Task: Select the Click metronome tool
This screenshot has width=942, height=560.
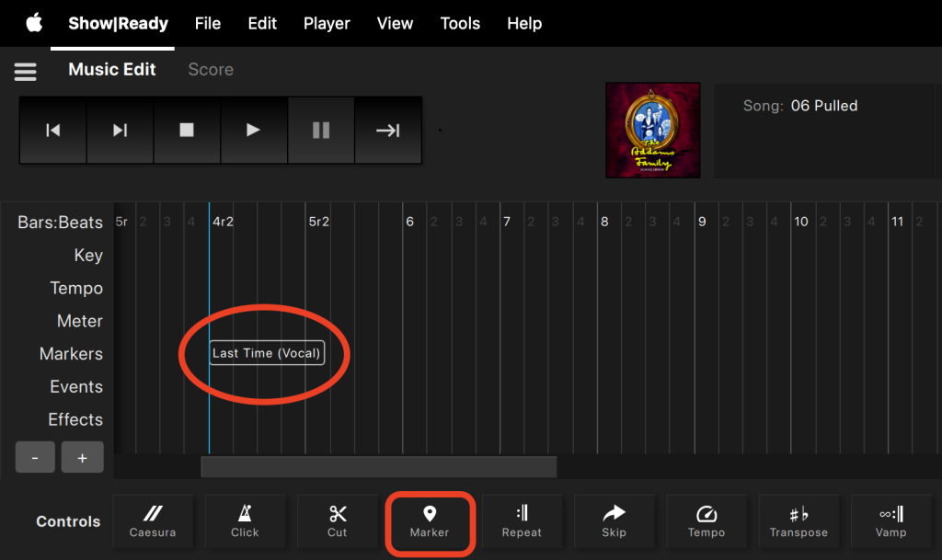Action: pyautogui.click(x=245, y=521)
